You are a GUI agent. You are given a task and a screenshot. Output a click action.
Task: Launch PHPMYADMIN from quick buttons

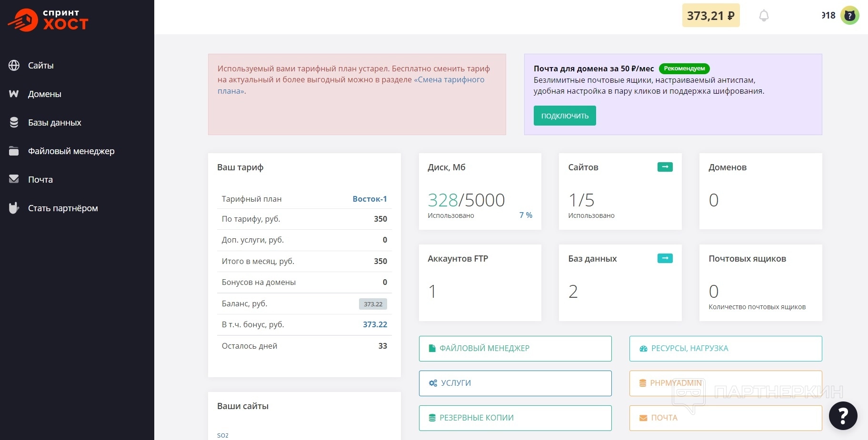click(x=725, y=383)
